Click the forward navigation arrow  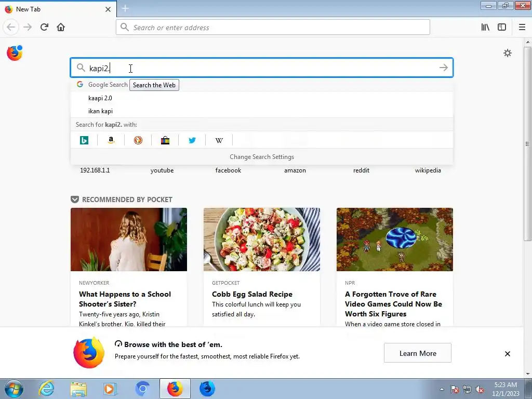[28, 27]
